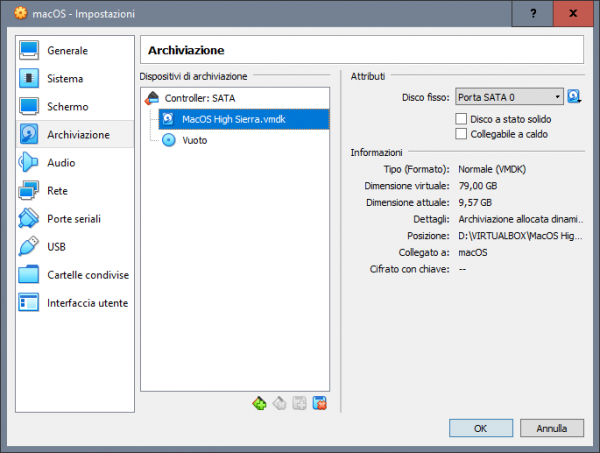This screenshot has height=453, width=600.
Task: Click the Cartelle condivise folder icon
Action: coord(29,274)
